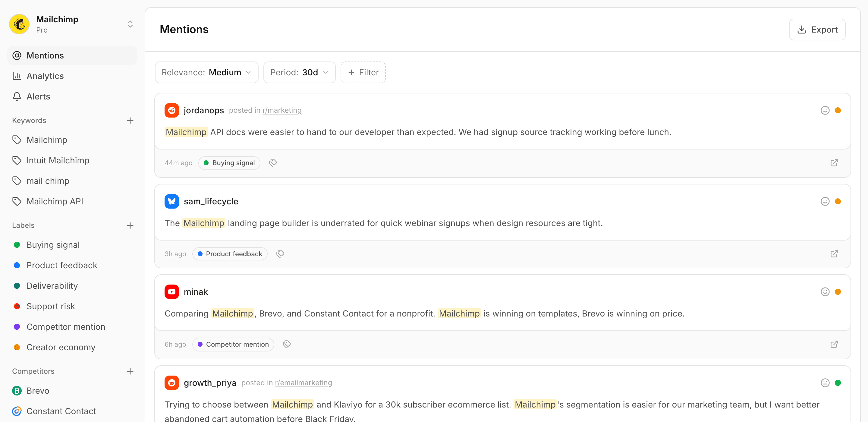
Task: Open jordanops author name
Action: point(203,111)
